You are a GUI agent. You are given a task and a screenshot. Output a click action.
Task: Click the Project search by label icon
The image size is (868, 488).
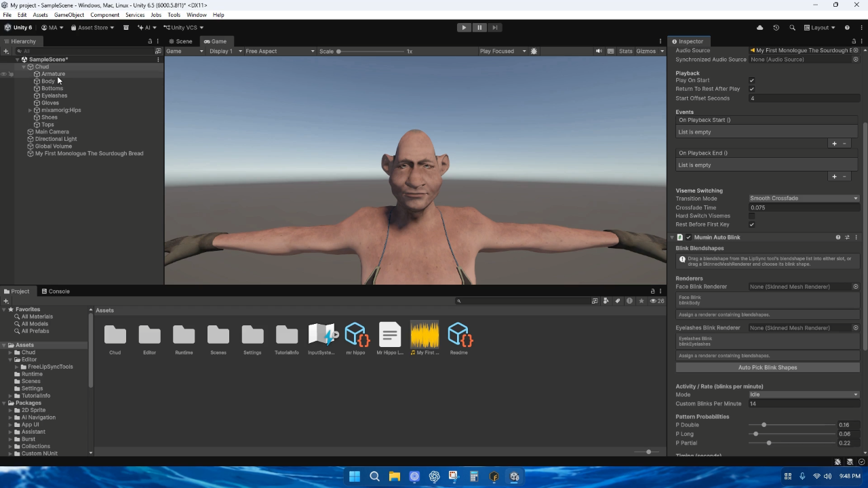pyautogui.click(x=618, y=301)
